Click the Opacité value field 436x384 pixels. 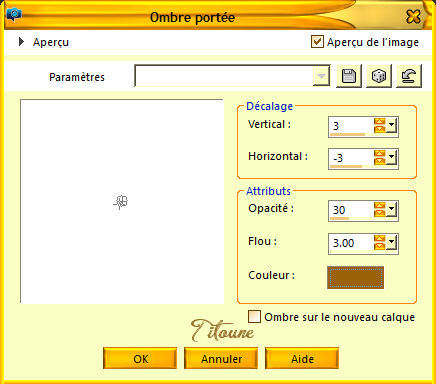[351, 210]
